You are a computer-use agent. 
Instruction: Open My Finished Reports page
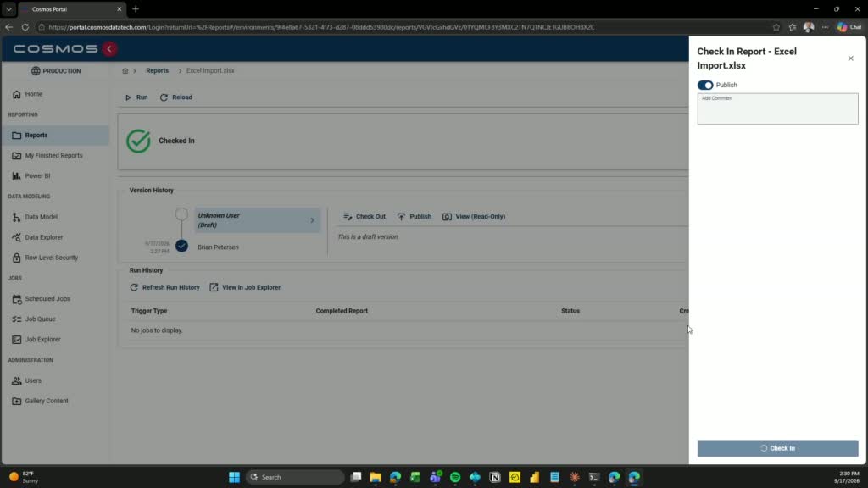tap(55, 156)
